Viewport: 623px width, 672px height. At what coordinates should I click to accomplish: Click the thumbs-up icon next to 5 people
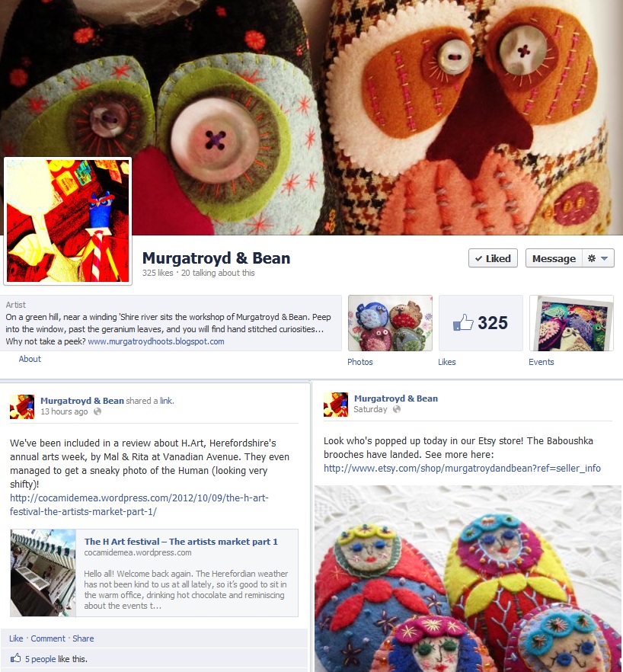15,658
